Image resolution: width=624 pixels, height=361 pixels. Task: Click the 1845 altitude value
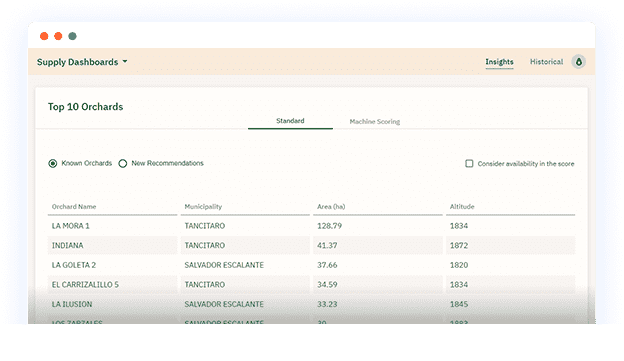(x=459, y=304)
